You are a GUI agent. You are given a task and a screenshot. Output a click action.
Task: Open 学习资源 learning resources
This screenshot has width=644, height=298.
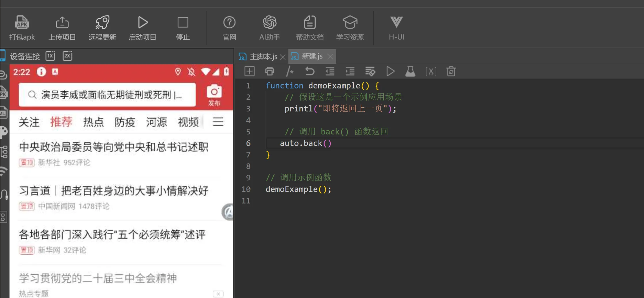pos(350,28)
